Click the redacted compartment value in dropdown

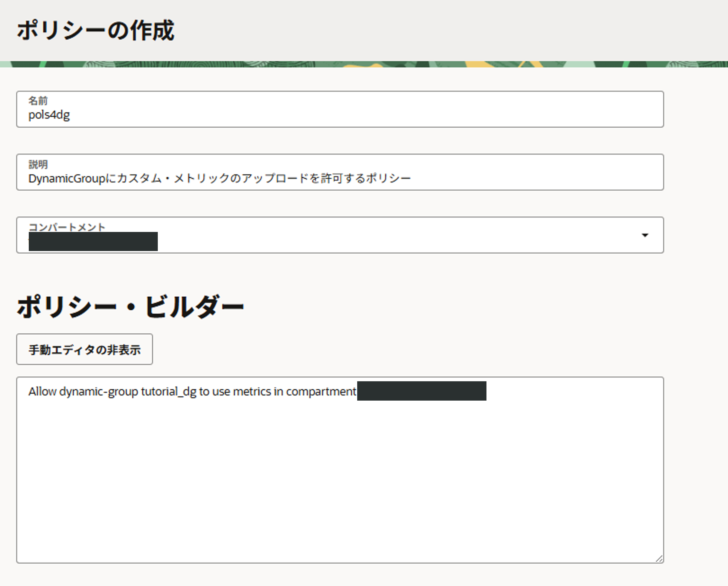(x=93, y=242)
